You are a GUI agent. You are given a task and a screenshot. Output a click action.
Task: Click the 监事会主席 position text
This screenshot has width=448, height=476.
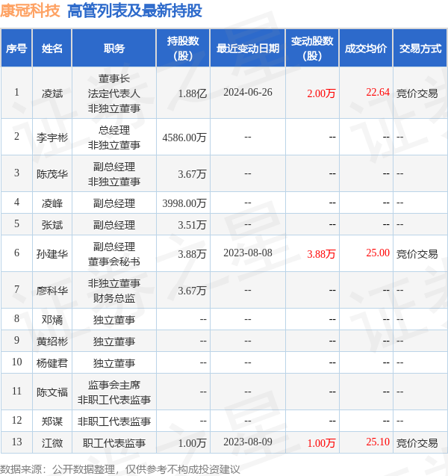point(114,385)
